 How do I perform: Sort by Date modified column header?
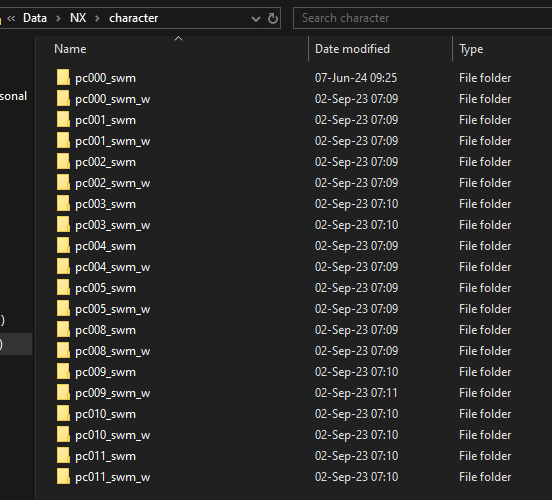pos(352,49)
